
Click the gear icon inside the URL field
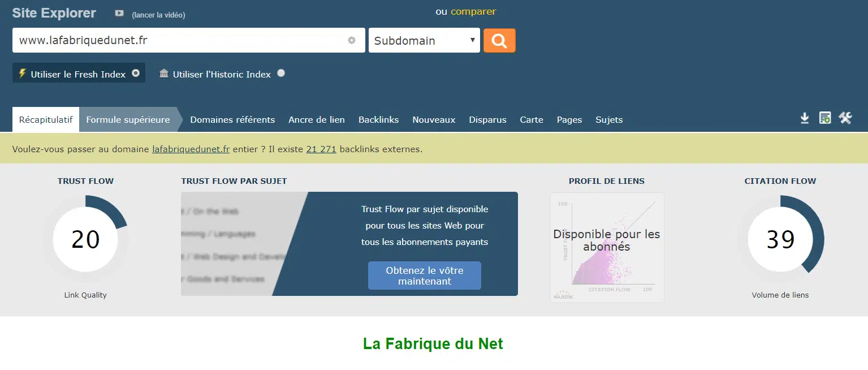(352, 40)
